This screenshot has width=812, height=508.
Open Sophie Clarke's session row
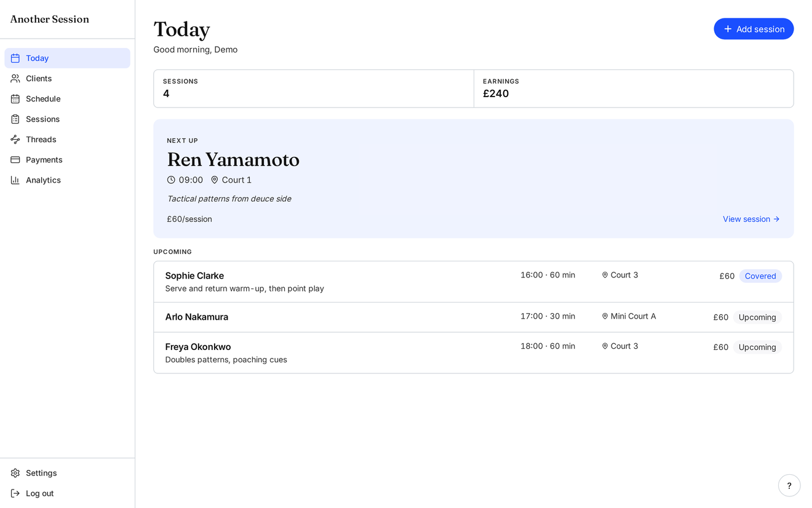tap(474, 282)
